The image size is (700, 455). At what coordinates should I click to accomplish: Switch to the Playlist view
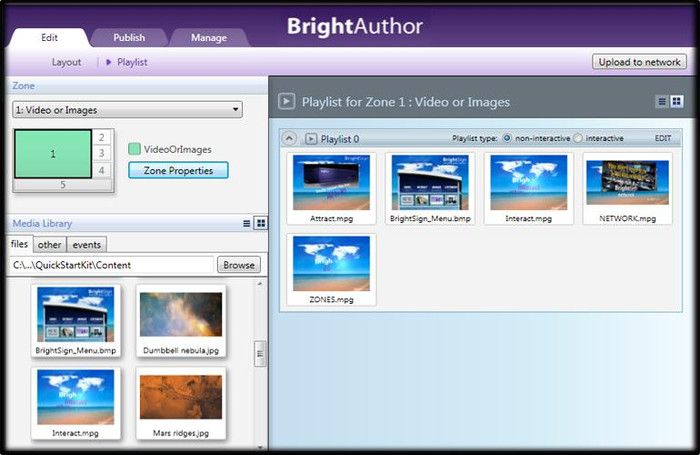(x=132, y=62)
